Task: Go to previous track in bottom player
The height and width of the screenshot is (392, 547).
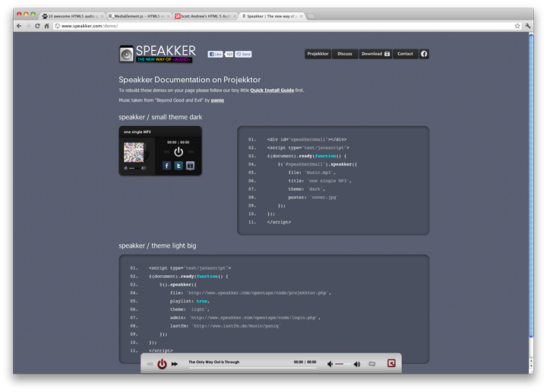Action: tap(150, 364)
